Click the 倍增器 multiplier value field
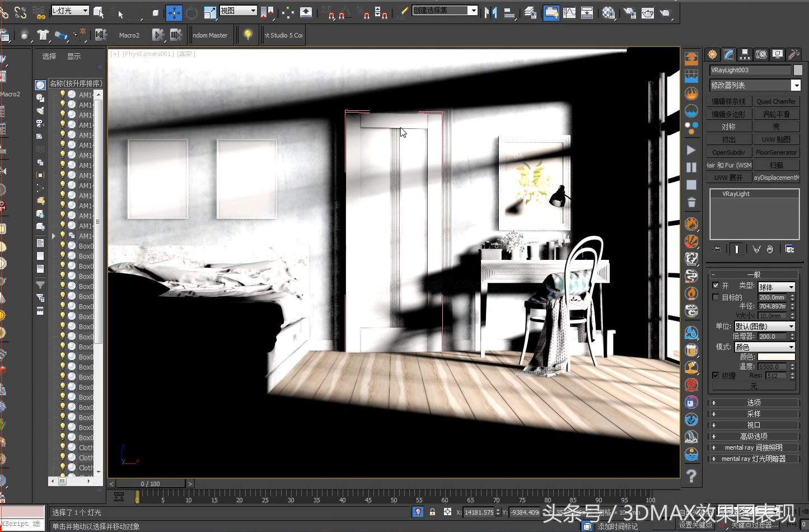809x532 pixels. (772, 337)
